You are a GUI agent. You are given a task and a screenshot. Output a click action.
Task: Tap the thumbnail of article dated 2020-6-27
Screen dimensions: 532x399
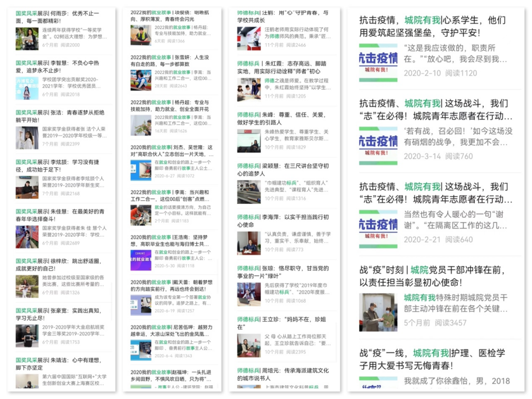(141, 170)
